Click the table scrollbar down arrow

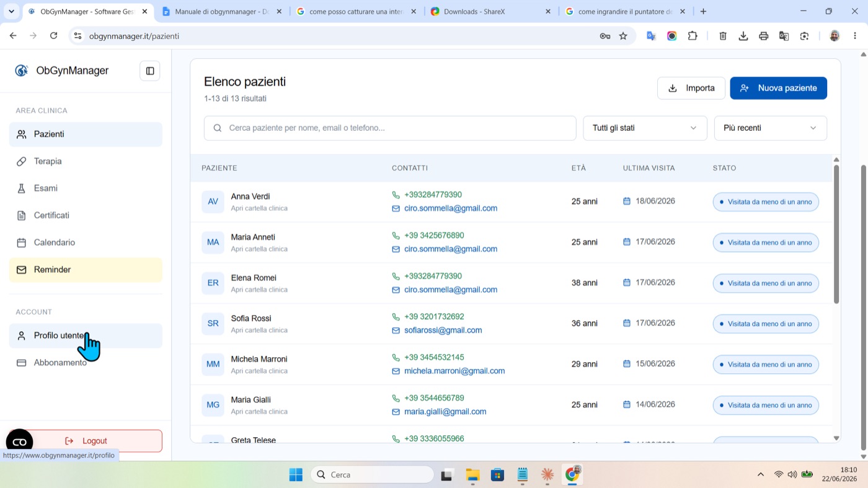tap(836, 438)
